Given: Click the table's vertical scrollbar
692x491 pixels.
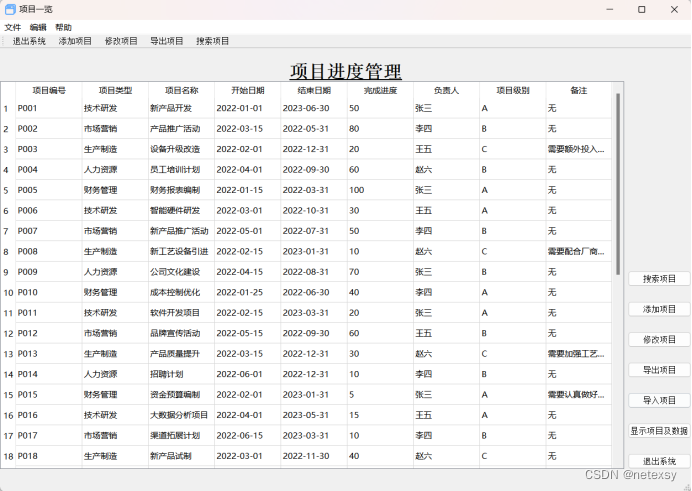Looking at the screenshot, I should (x=618, y=184).
